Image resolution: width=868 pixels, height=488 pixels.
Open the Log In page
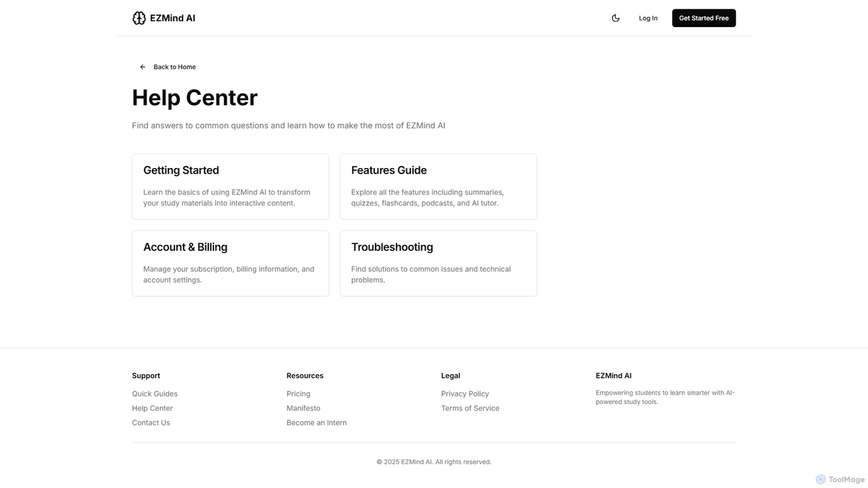click(648, 18)
